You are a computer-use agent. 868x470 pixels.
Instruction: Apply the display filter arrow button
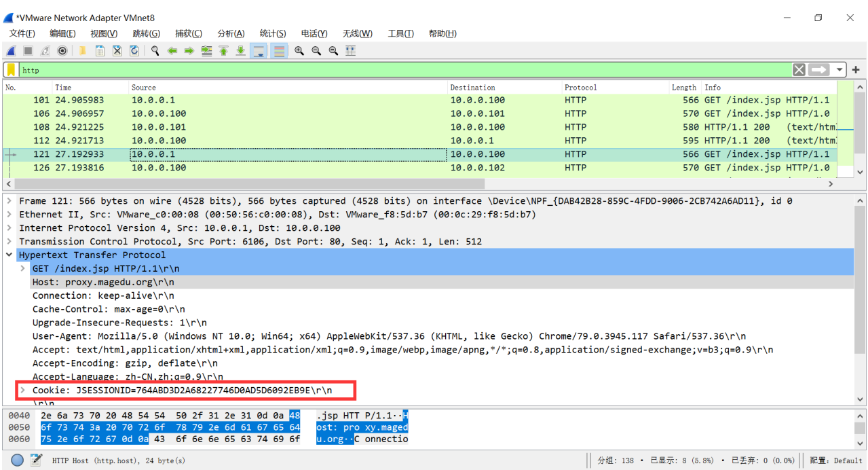[819, 70]
